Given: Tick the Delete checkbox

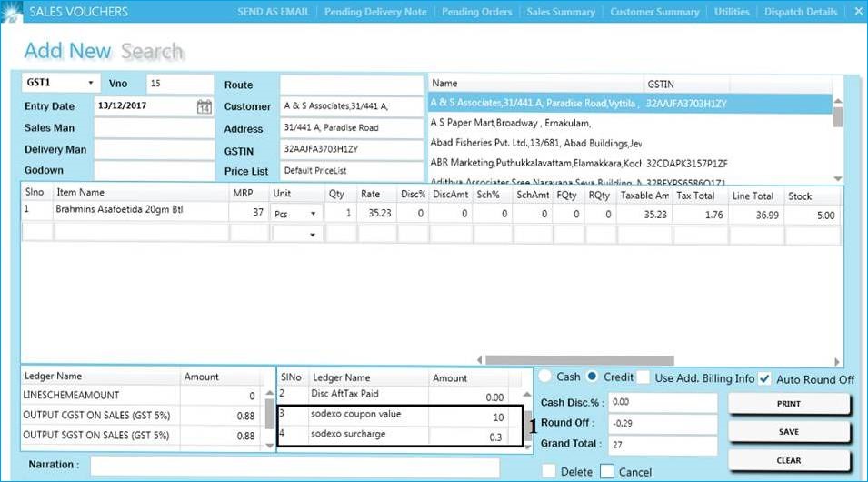Looking at the screenshot, I should (549, 471).
